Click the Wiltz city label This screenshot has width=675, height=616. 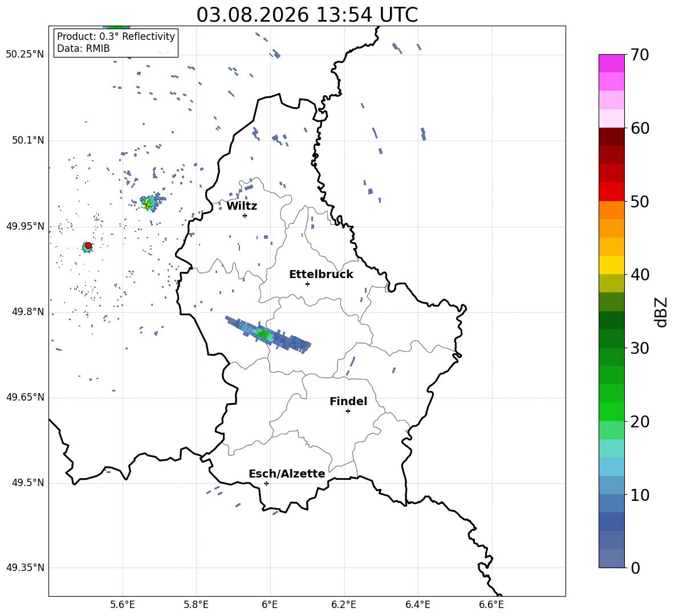click(x=242, y=206)
